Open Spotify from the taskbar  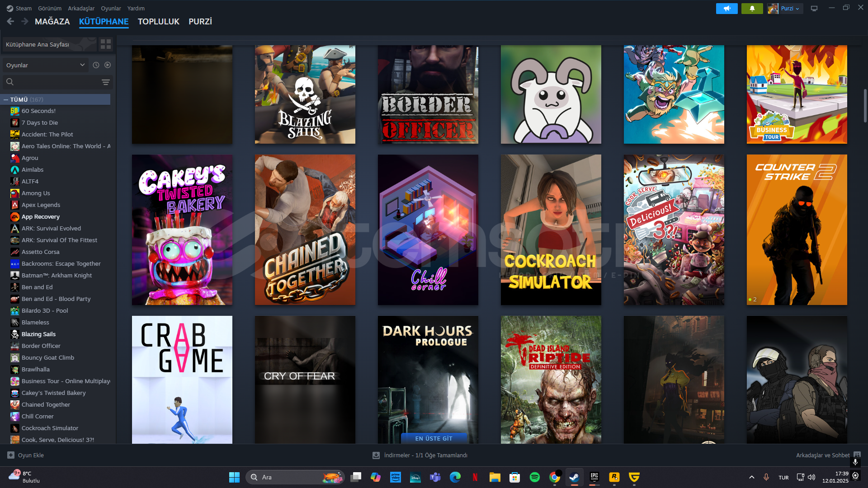(x=534, y=477)
